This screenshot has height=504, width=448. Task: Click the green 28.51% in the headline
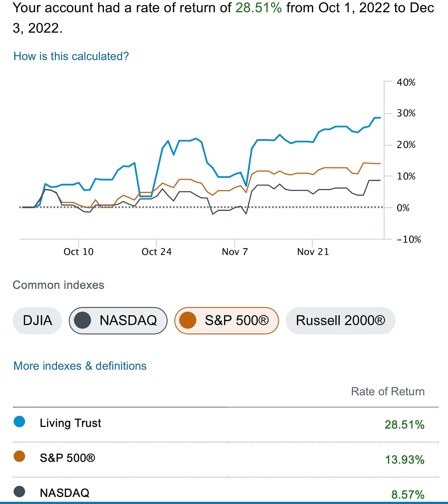258,8
